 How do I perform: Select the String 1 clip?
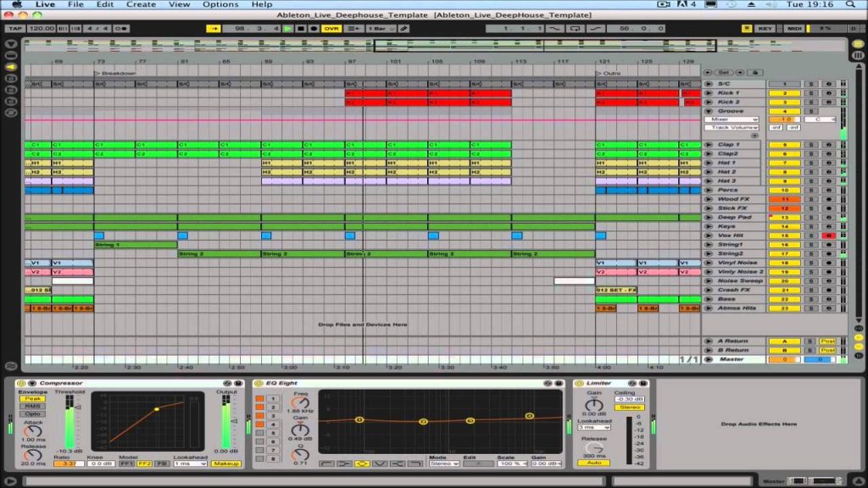(x=136, y=245)
